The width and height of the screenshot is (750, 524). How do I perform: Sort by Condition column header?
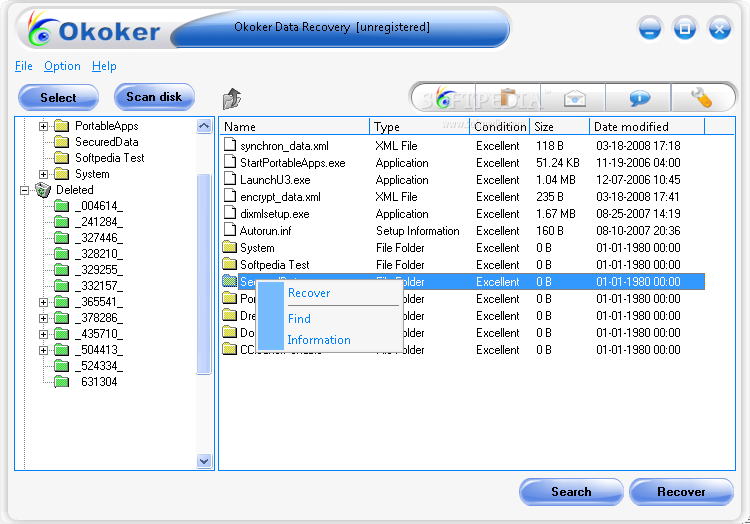pos(500,127)
